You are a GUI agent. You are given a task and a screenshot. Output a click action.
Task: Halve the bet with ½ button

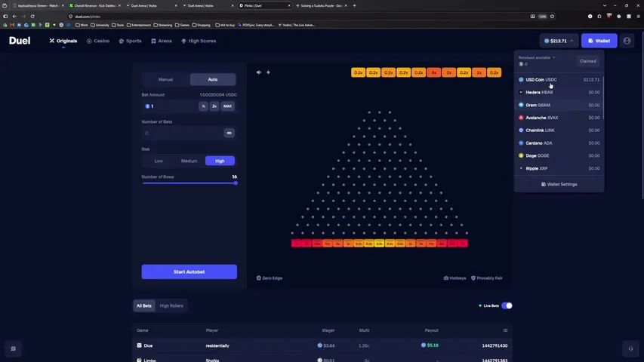203,106
